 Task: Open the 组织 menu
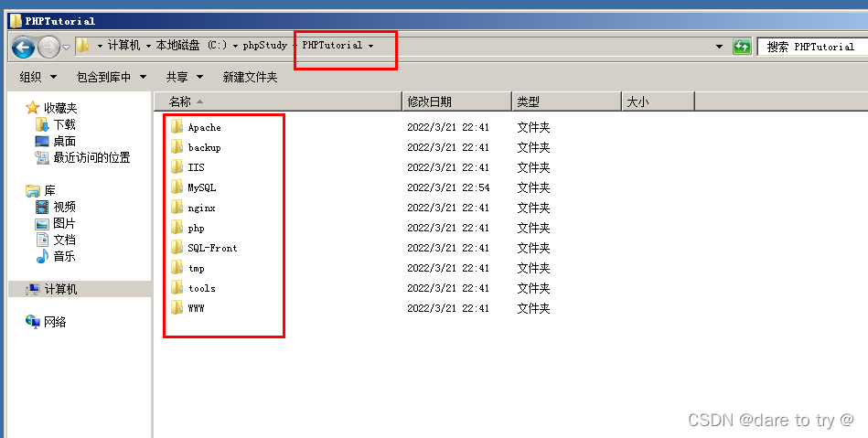tap(38, 77)
